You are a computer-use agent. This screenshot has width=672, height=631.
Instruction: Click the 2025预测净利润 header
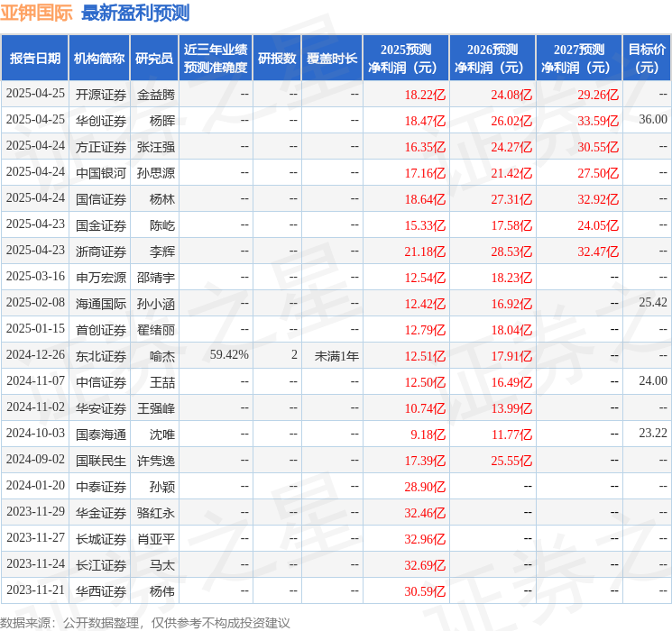(x=406, y=59)
